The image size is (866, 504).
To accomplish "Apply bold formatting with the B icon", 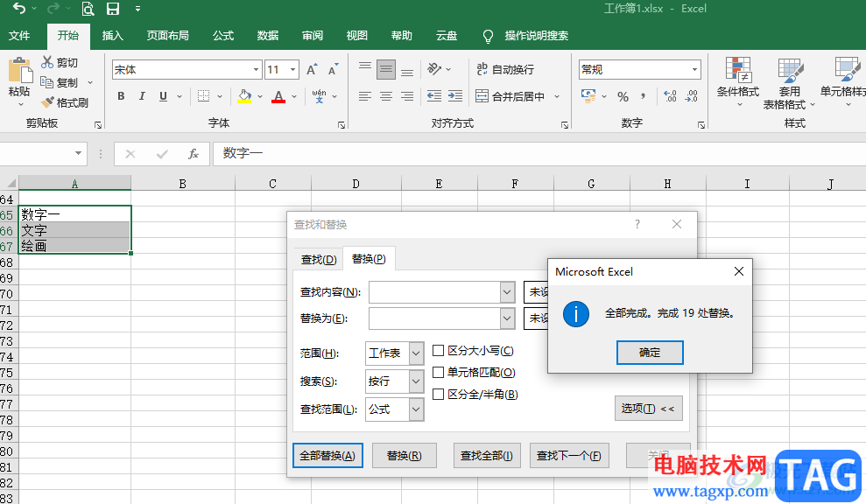I will [121, 96].
